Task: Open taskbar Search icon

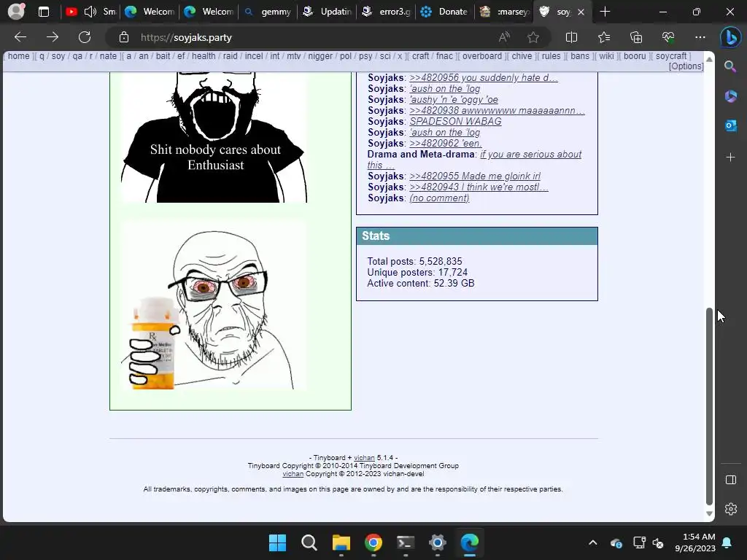Action: click(309, 542)
